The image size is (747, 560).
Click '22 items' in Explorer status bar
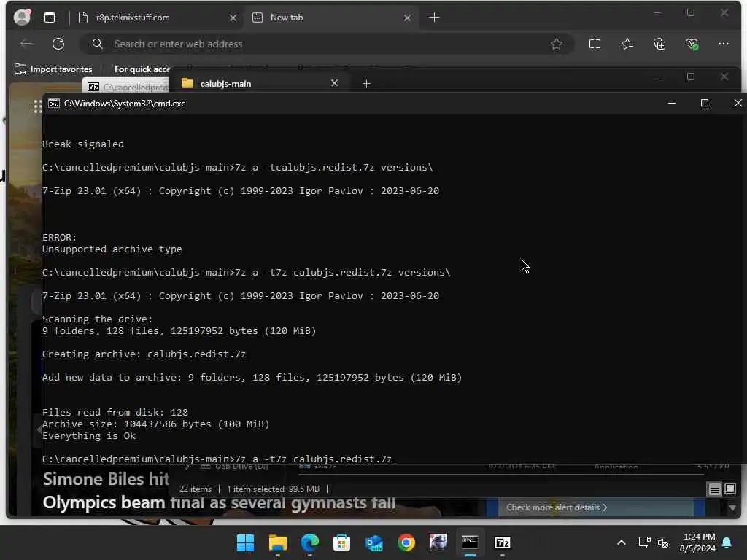click(196, 489)
